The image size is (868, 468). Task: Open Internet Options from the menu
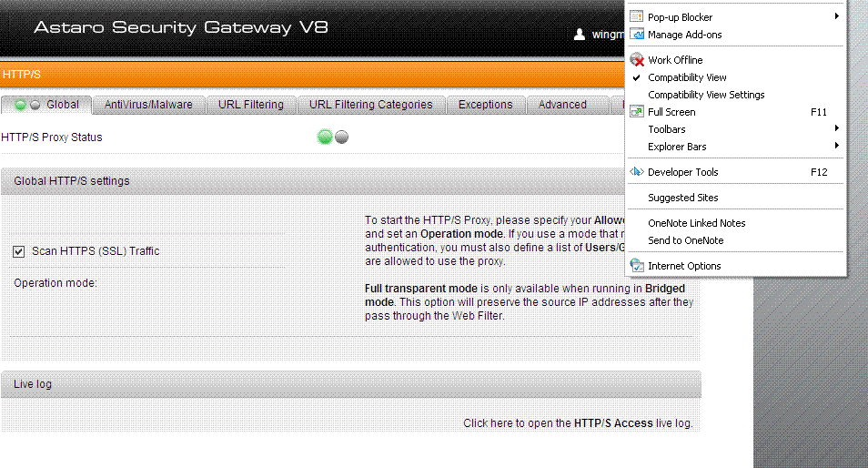tap(736, 266)
